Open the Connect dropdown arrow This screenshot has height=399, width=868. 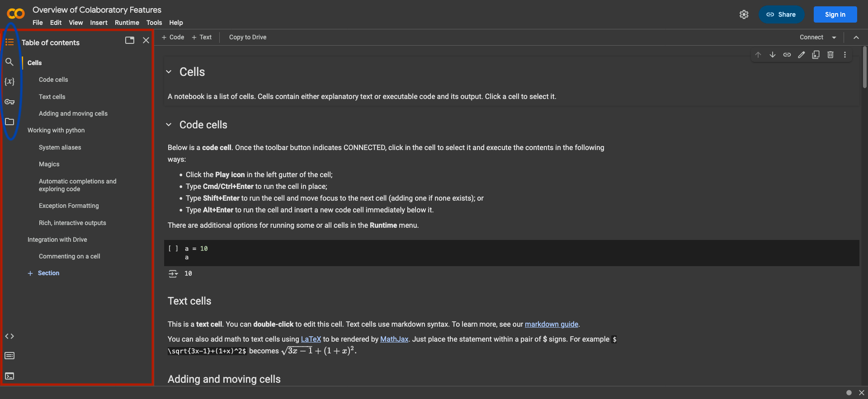(x=834, y=38)
